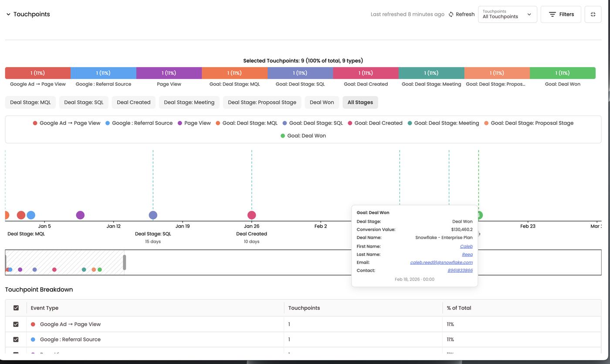The height and width of the screenshot is (364, 610).
Task: Click the Touchpoint Breakdown heading
Action: coord(39,290)
